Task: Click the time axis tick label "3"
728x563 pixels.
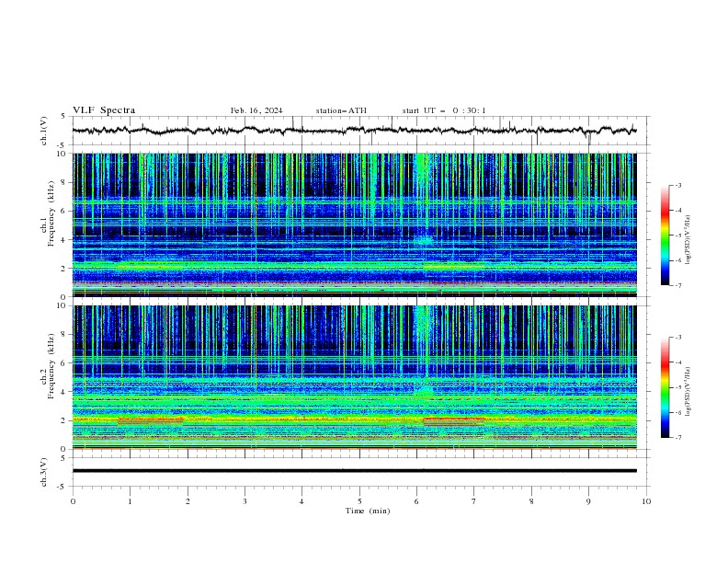Action: (245, 501)
